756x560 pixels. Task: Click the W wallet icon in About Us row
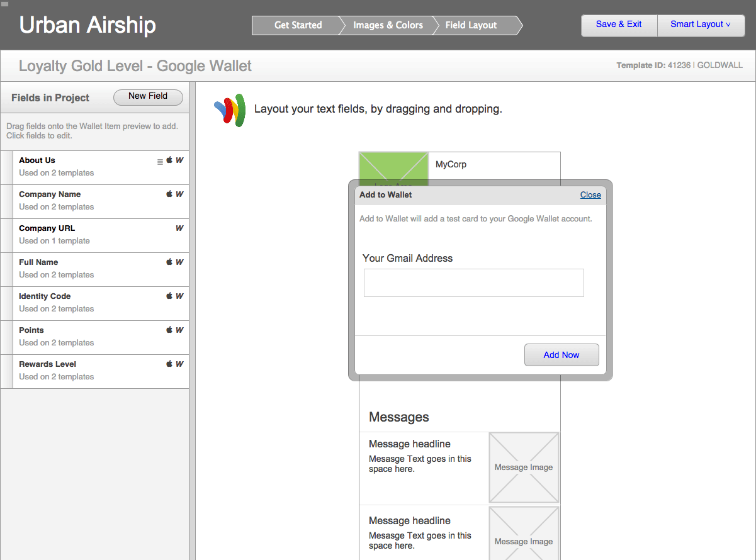[x=179, y=160]
